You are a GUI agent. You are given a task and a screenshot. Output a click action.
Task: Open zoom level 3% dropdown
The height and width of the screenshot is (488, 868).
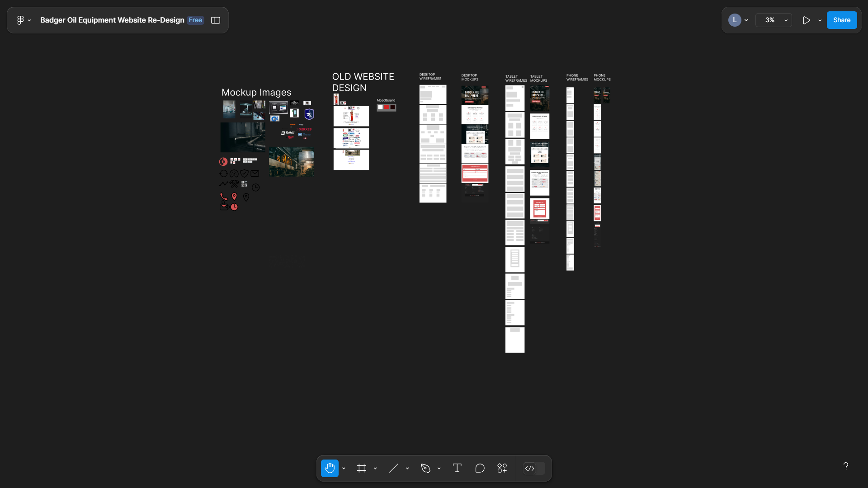coord(774,20)
